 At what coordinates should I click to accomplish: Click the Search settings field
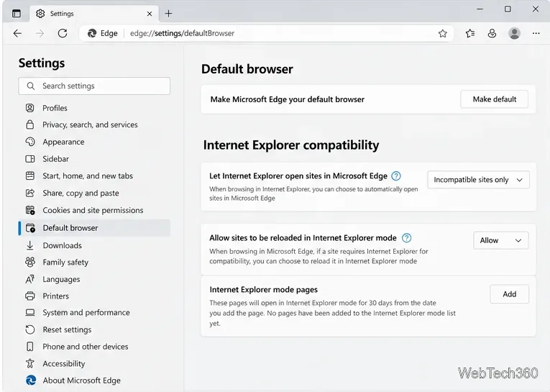(94, 86)
